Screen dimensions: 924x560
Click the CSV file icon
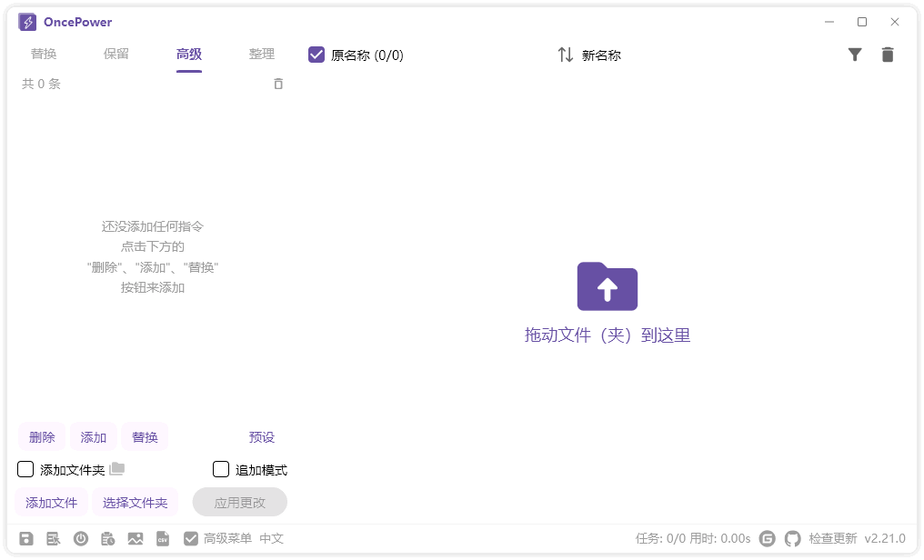pos(163,538)
